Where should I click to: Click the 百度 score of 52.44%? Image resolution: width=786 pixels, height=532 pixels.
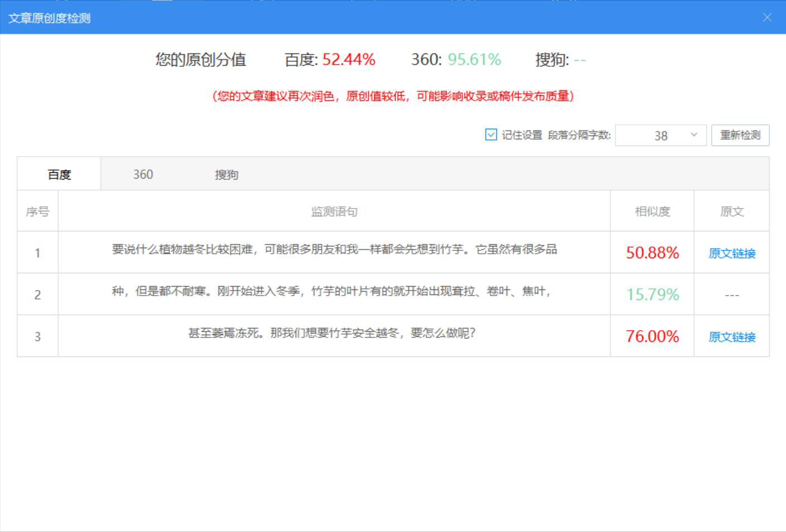point(348,60)
